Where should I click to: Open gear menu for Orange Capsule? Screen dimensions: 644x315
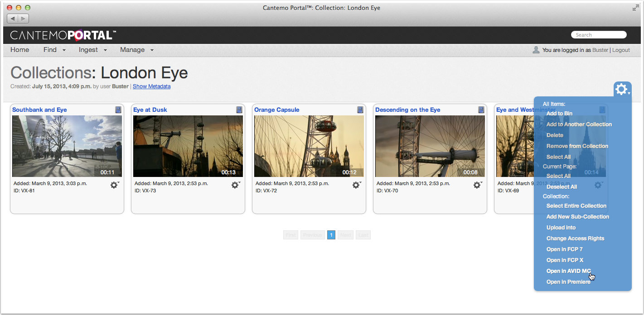click(x=356, y=185)
